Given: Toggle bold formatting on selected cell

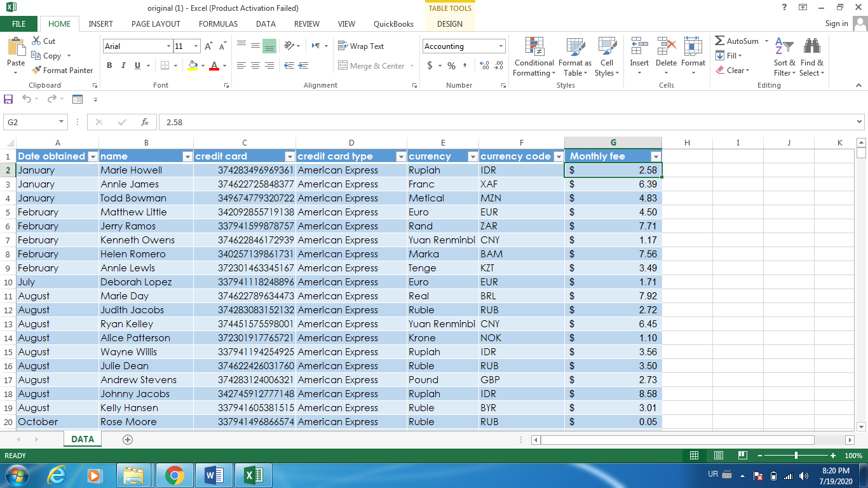Looking at the screenshot, I should click(x=109, y=65).
